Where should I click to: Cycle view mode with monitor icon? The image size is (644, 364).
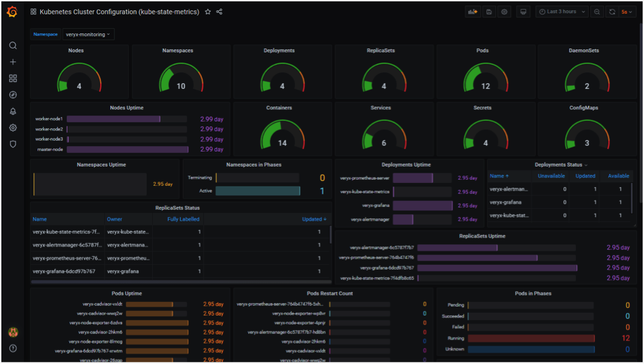tap(523, 12)
